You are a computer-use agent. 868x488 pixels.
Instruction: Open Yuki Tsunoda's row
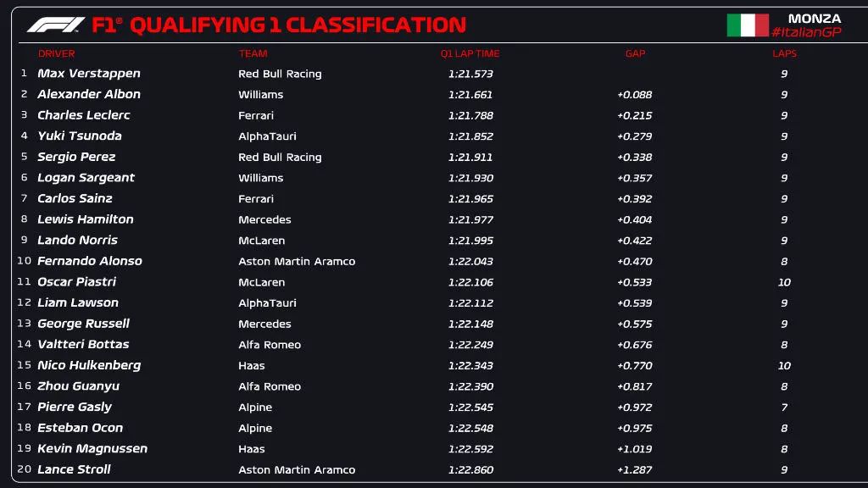pos(80,136)
